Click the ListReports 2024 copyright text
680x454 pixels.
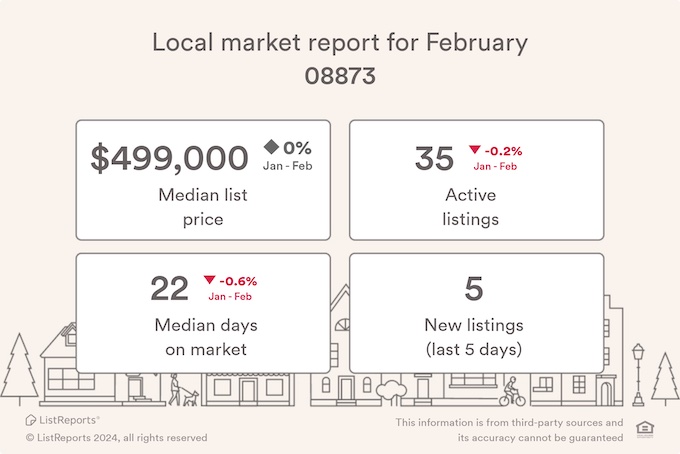point(116,438)
